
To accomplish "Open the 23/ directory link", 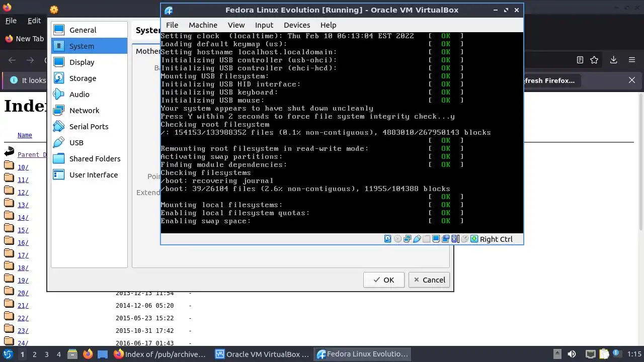I will [x=23, y=331].
